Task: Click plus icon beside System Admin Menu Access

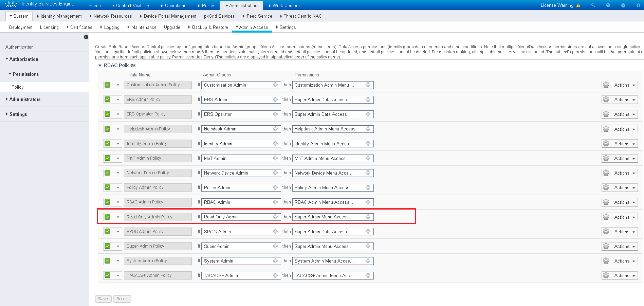Action: 368,261
